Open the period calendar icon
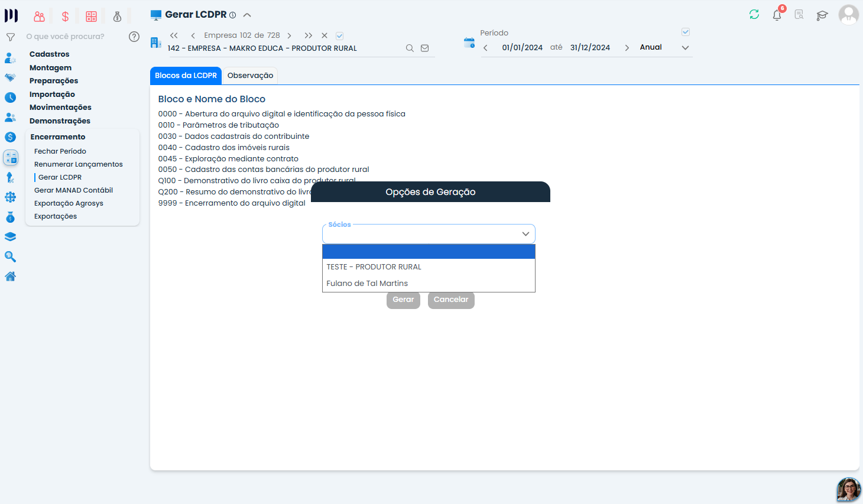The height and width of the screenshot is (504, 863). [x=469, y=43]
